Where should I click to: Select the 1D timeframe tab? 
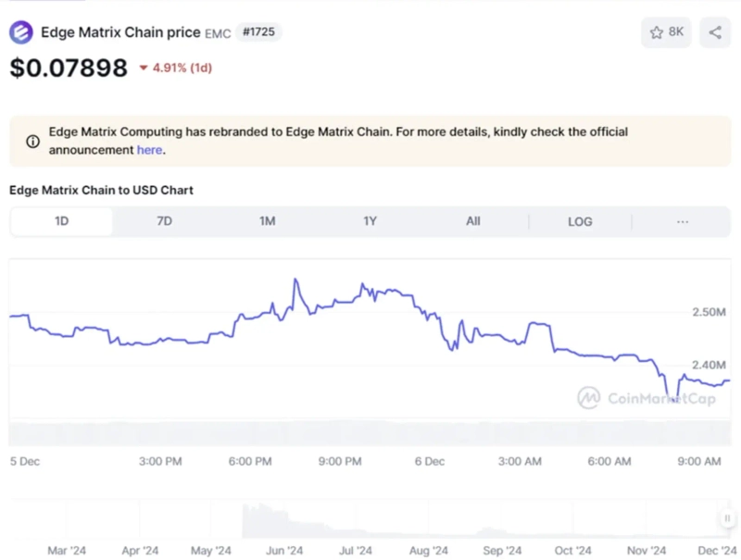tap(61, 222)
